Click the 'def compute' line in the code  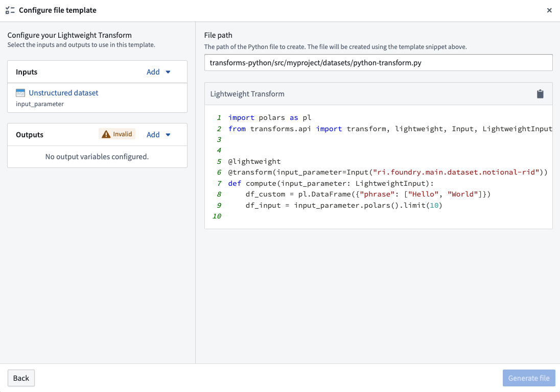pyautogui.click(x=331, y=183)
